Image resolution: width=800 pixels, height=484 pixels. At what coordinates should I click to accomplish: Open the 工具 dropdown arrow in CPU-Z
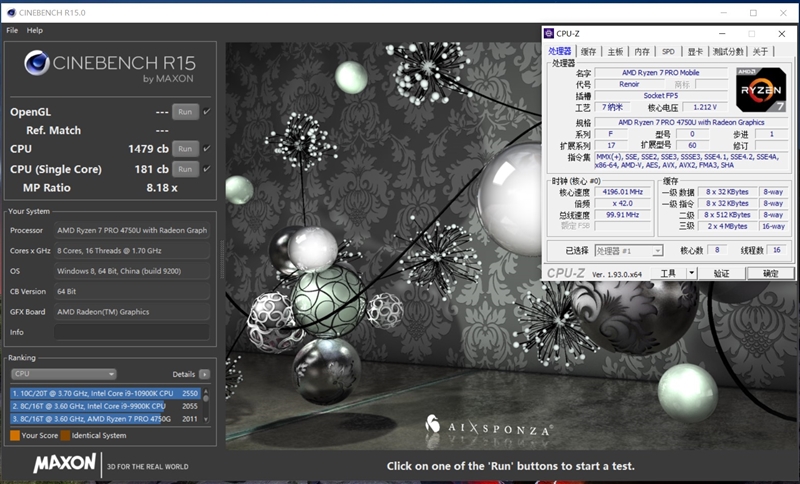[691, 273]
